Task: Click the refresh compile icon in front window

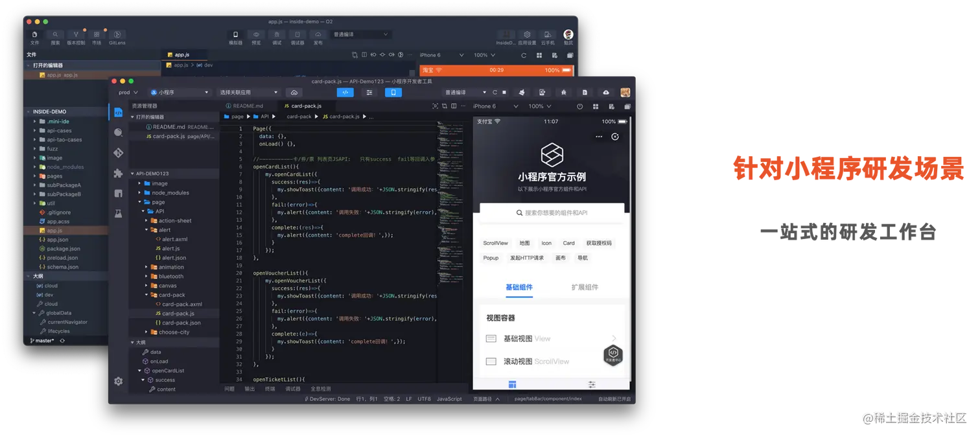Action: click(x=495, y=93)
